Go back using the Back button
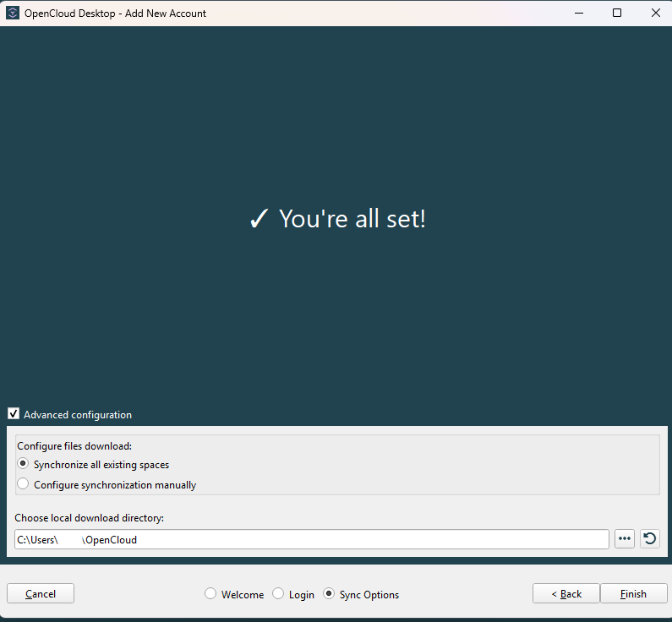 coord(565,593)
